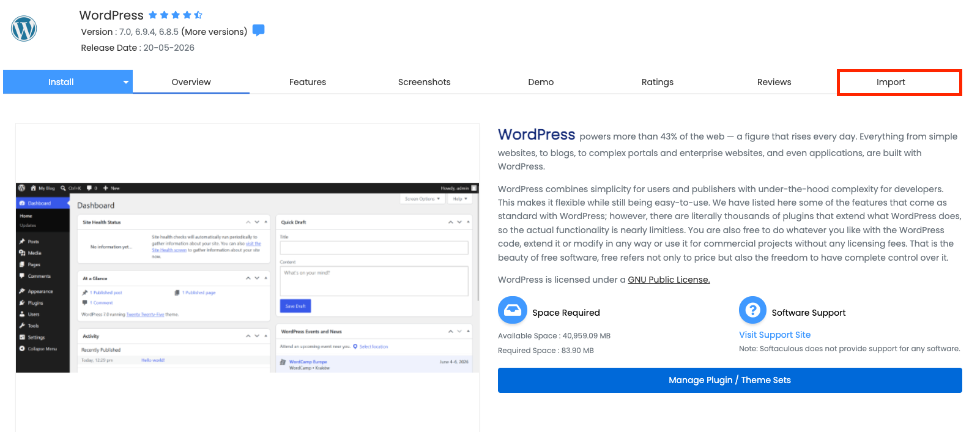Click the (More versions) text
This screenshot has width=980, height=432.
click(214, 32)
